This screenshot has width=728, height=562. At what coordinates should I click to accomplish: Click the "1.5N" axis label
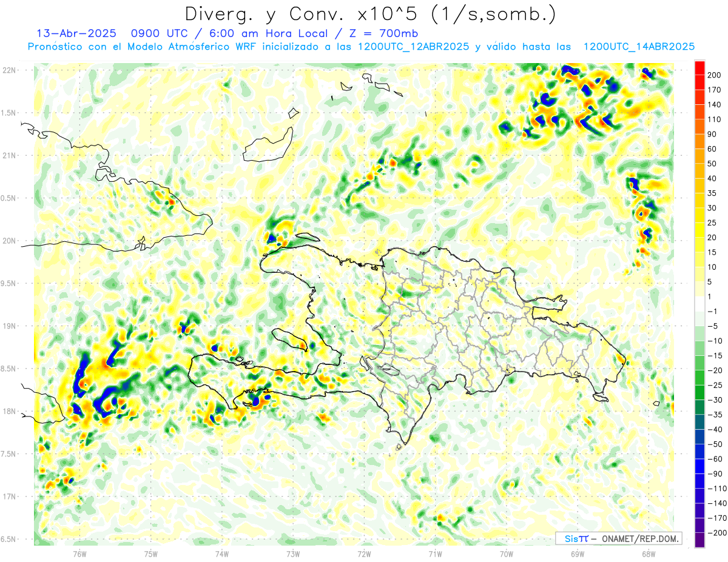pyautogui.click(x=8, y=113)
